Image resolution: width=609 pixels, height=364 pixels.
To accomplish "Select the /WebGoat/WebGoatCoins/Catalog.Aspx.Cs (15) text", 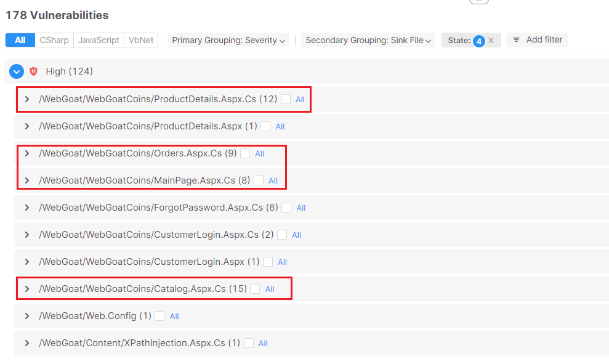I will point(143,289).
